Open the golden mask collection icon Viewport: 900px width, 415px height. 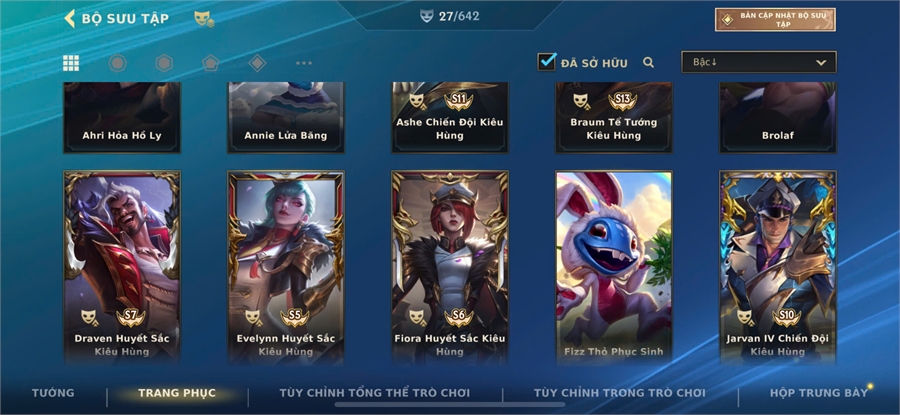pos(204,19)
